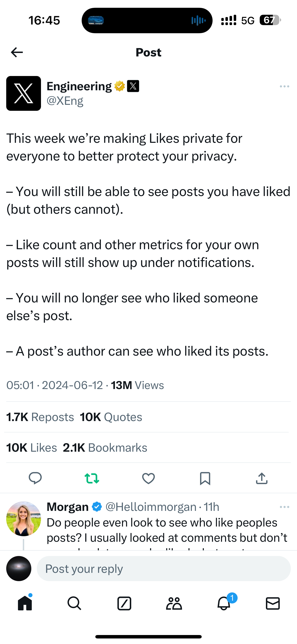Open the Search tab
This screenshot has height=644, width=297.
pyautogui.click(x=74, y=603)
